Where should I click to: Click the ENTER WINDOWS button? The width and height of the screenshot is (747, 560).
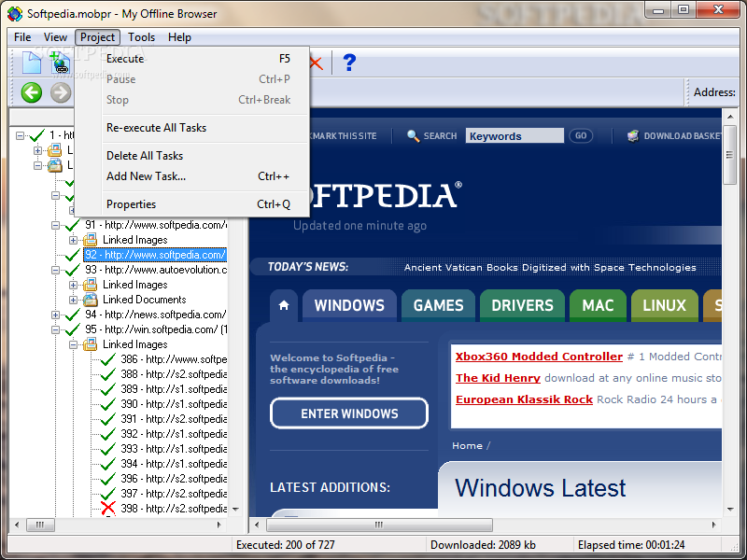(x=349, y=413)
